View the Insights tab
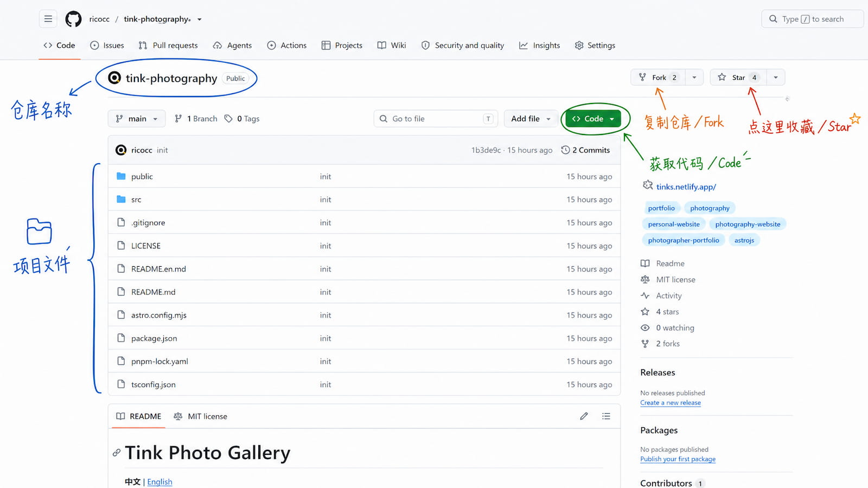Screen dimensions: 868x488 click(x=540, y=46)
